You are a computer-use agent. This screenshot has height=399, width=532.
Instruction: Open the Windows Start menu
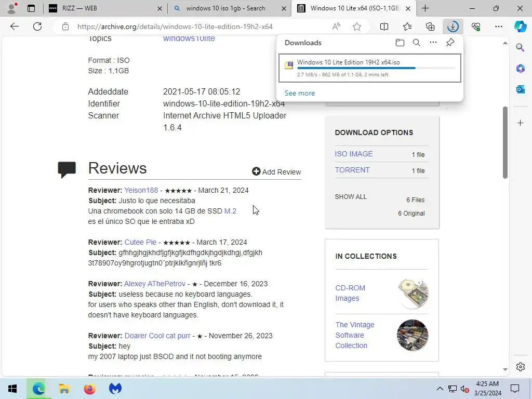click(x=12, y=389)
